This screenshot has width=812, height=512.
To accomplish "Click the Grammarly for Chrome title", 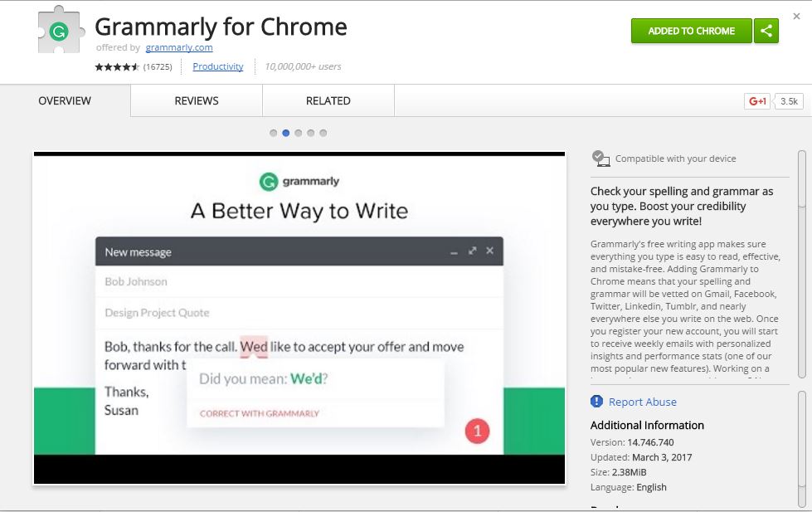I will coord(221,27).
